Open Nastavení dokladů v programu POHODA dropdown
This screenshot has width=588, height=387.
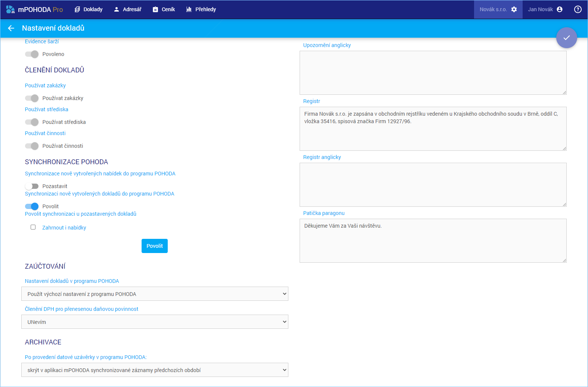[155, 294]
